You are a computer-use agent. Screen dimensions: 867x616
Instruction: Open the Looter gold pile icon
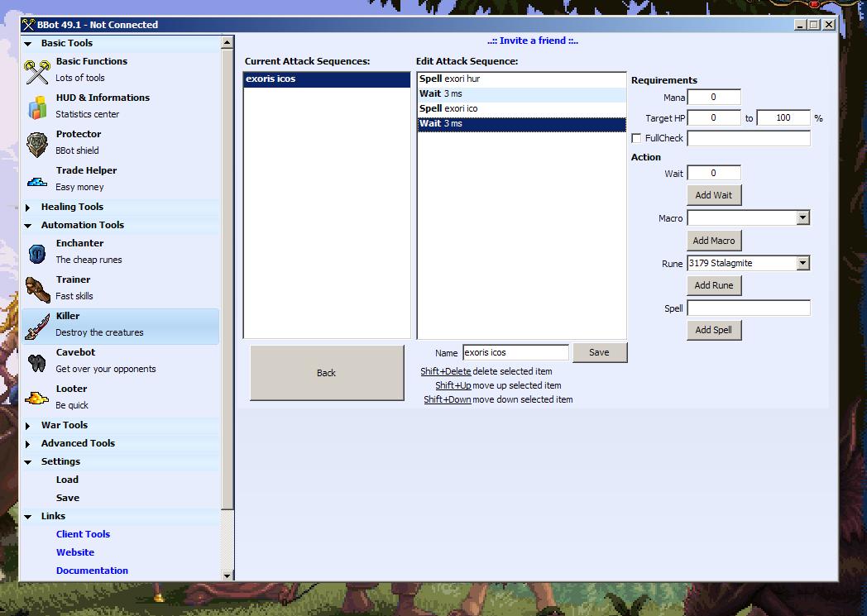37,398
